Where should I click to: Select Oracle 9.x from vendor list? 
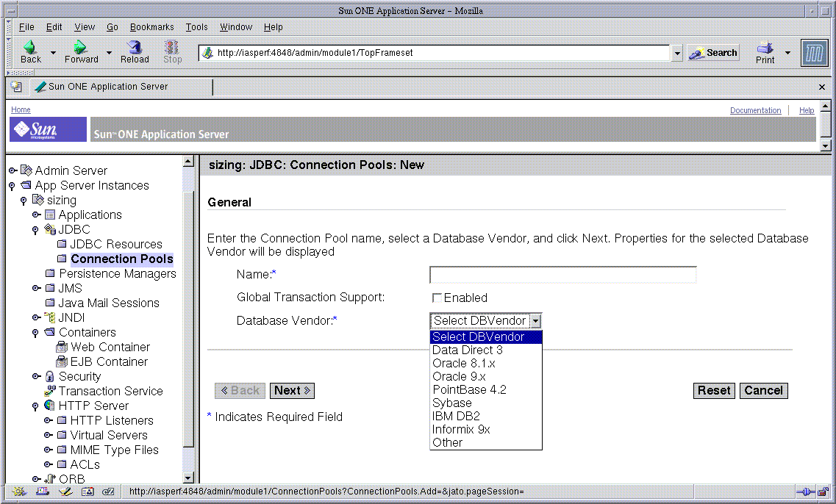point(486,377)
